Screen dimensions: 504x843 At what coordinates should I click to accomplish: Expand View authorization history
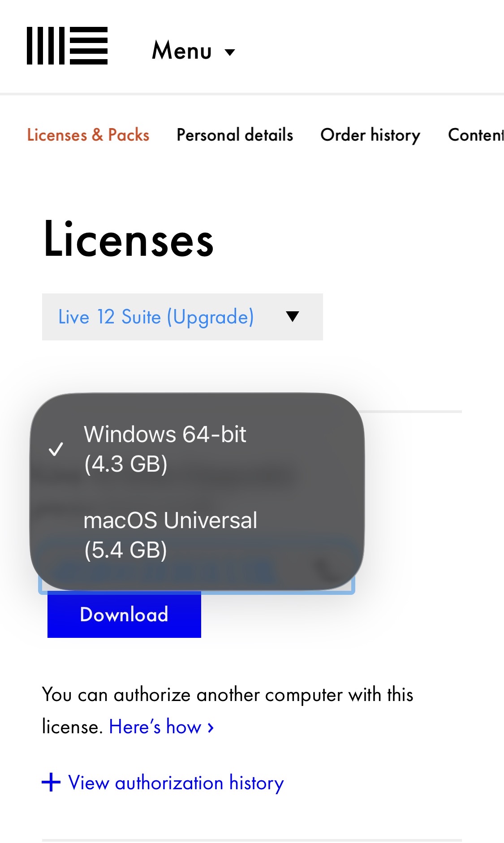point(176,783)
